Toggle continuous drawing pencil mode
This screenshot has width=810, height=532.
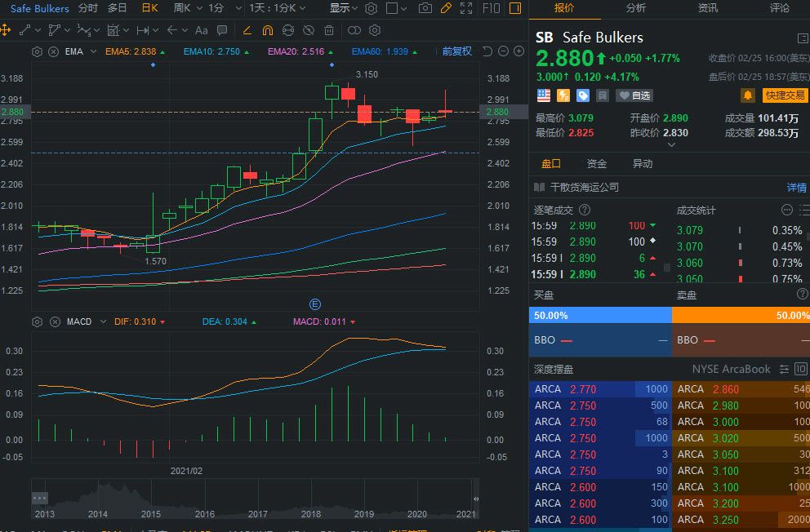coord(247,31)
